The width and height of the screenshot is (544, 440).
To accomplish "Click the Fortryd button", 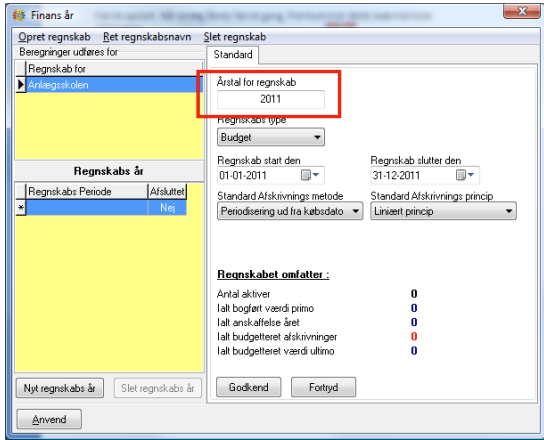I will click(x=323, y=387).
